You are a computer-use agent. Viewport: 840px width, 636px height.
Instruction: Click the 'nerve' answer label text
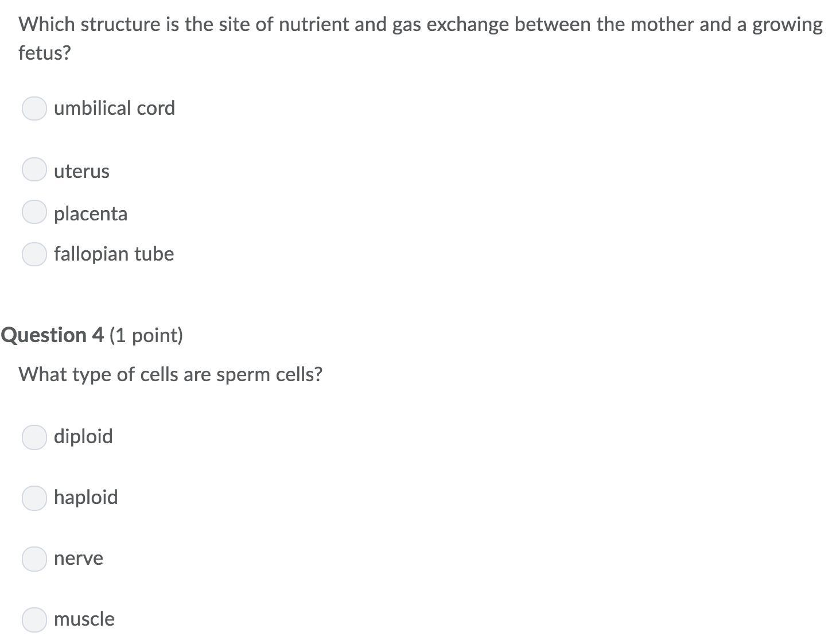tap(79, 558)
